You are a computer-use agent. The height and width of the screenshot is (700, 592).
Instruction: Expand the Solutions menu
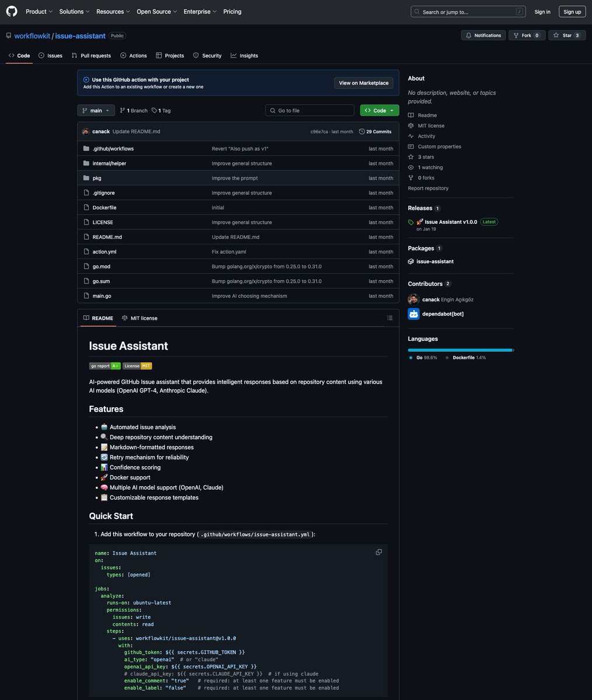[x=74, y=12]
